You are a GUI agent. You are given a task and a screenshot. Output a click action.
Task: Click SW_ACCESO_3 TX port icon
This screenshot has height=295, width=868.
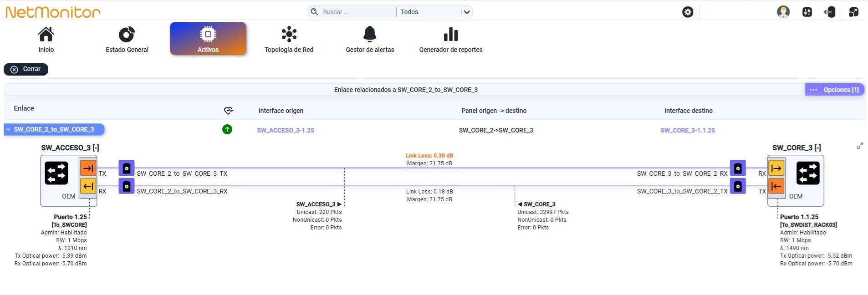[88, 168]
